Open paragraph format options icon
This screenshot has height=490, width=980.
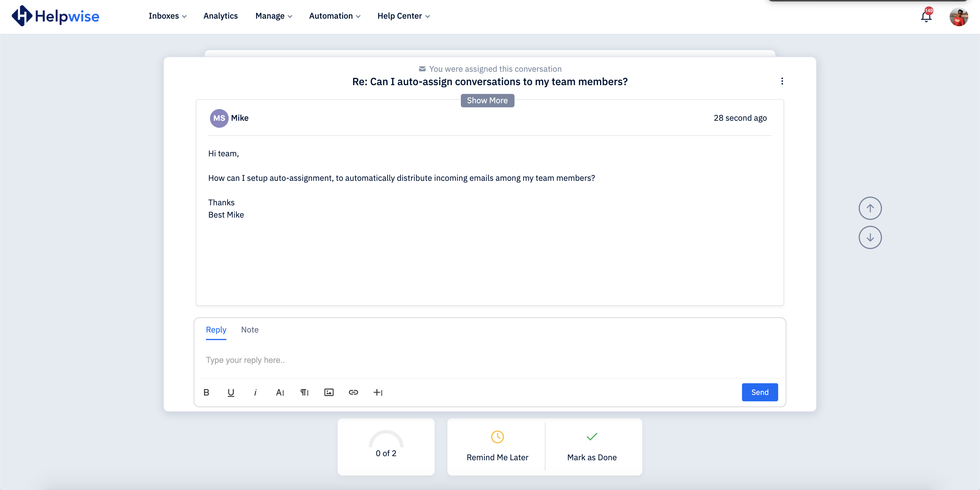[304, 392]
